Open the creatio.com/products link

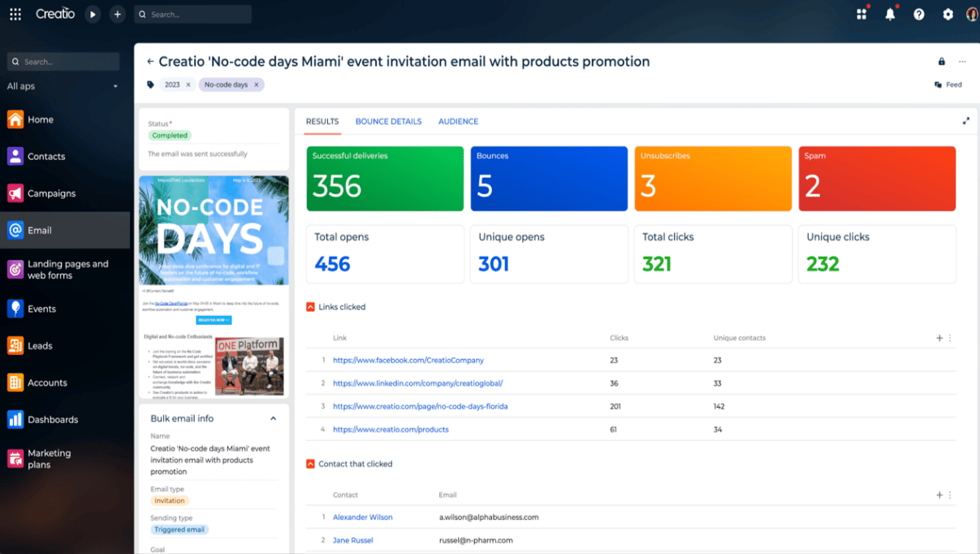click(x=391, y=430)
